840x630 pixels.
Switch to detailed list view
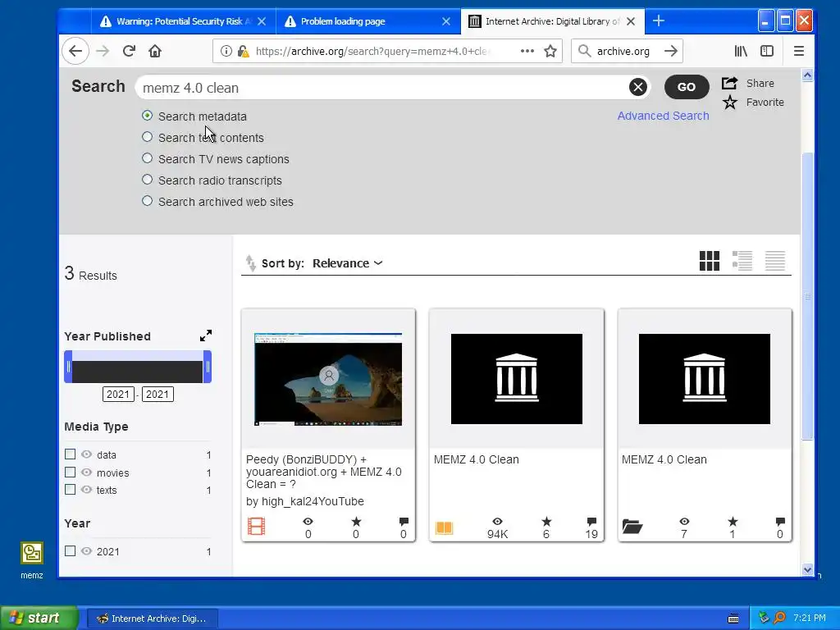click(742, 261)
